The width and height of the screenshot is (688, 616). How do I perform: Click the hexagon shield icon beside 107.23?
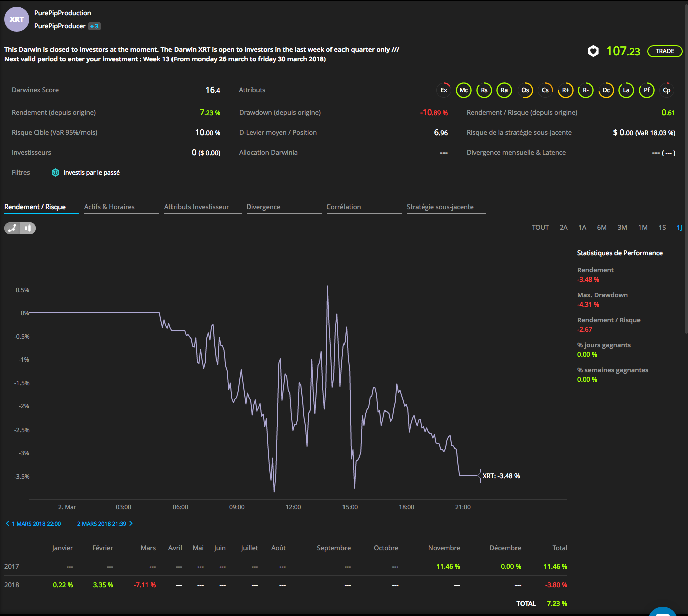(593, 51)
